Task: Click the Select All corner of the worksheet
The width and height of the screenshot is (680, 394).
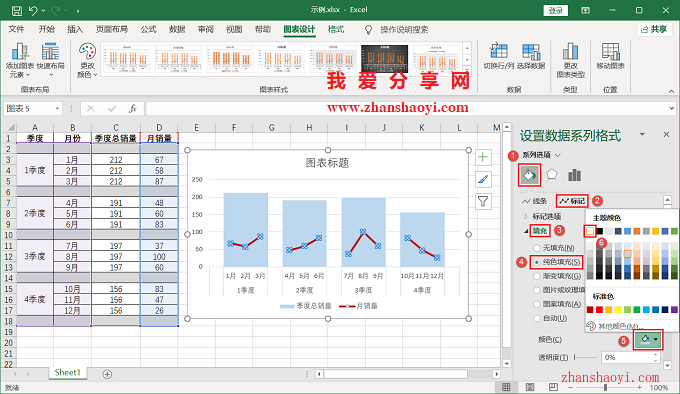Action: click(10, 127)
